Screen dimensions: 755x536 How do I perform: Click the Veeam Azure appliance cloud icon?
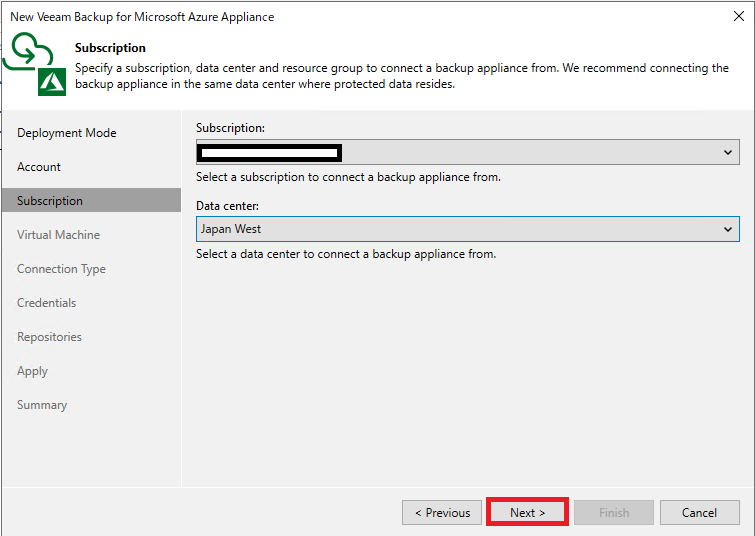(x=35, y=64)
